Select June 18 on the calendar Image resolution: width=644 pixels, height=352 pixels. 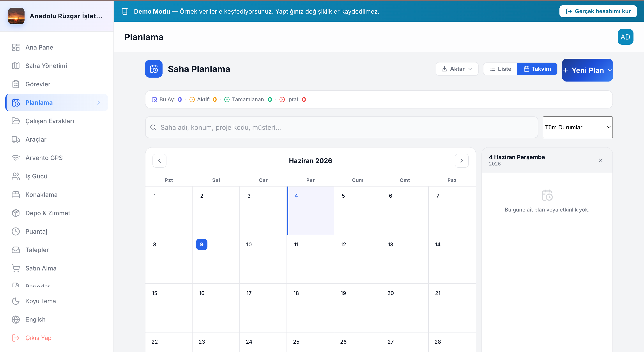coord(310,308)
